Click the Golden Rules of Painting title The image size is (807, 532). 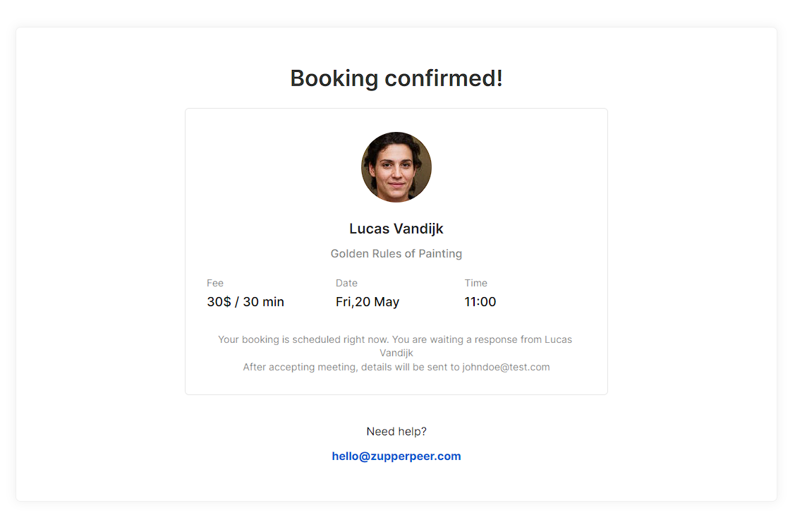[x=396, y=253]
